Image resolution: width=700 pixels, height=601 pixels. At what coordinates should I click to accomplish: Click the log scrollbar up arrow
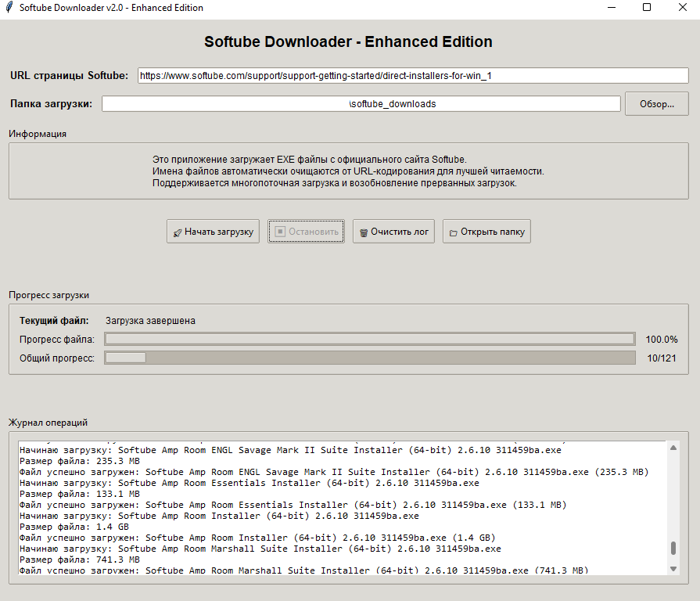tap(673, 448)
